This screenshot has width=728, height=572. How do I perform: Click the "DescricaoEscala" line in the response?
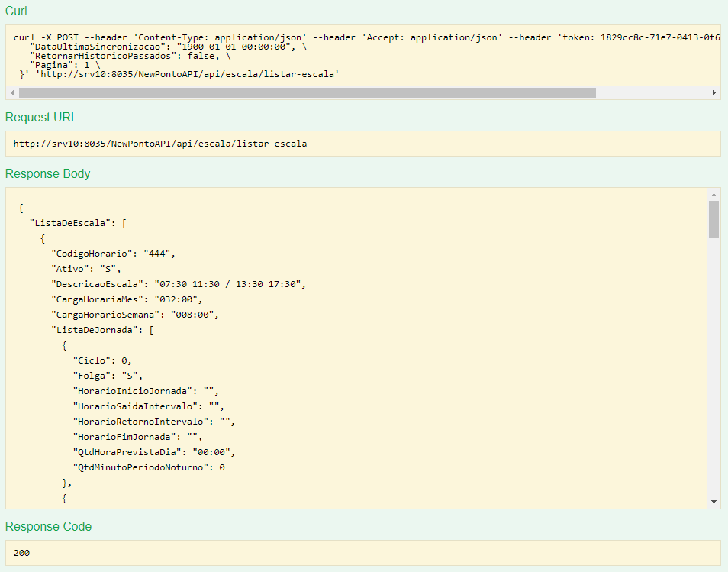point(178,284)
